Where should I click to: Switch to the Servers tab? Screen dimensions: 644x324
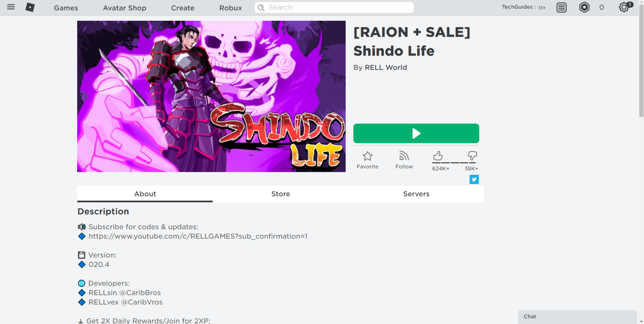[416, 194]
